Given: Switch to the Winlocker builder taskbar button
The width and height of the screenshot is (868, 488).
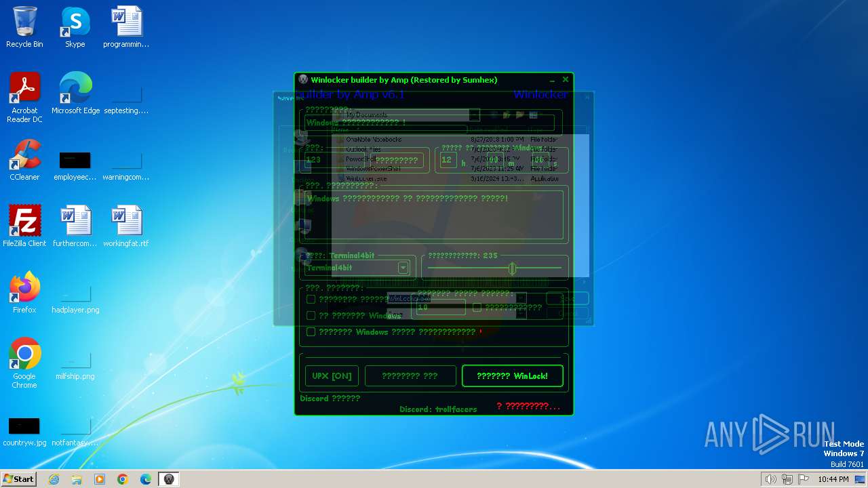Looking at the screenshot, I should click(x=169, y=479).
